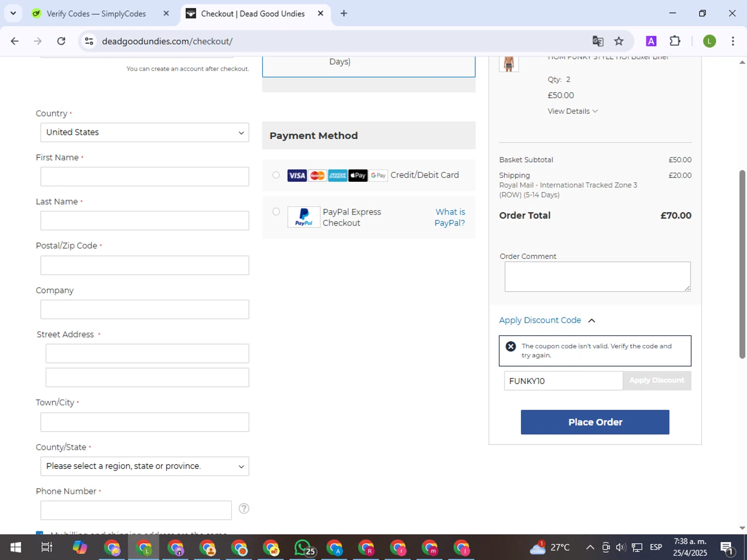Viewport: 747px width, 560px height.
Task: Open the taskbar clock showing 7:38 a. m.
Action: [x=690, y=547]
